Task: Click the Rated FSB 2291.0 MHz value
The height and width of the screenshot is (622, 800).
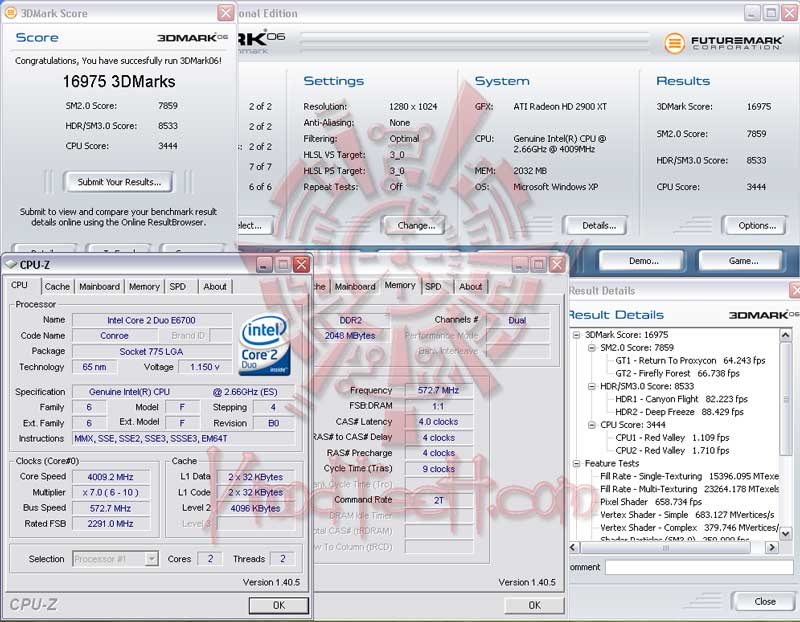Action: (111, 524)
